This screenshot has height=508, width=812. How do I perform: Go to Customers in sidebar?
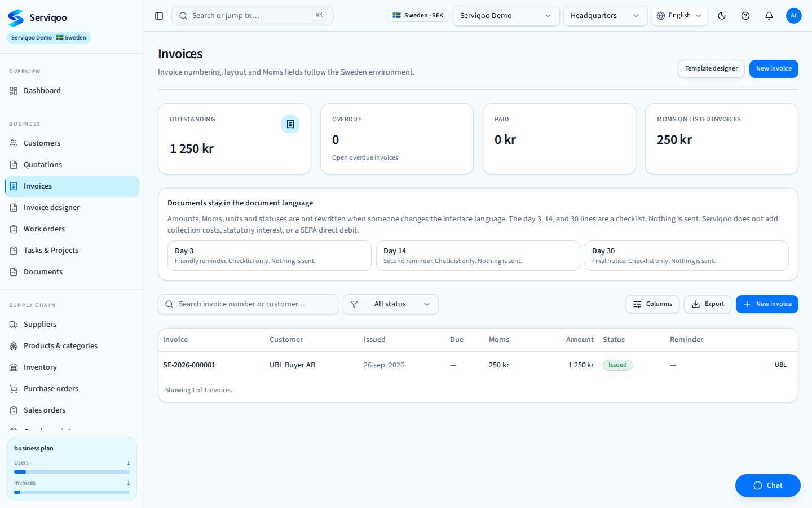[72, 143]
